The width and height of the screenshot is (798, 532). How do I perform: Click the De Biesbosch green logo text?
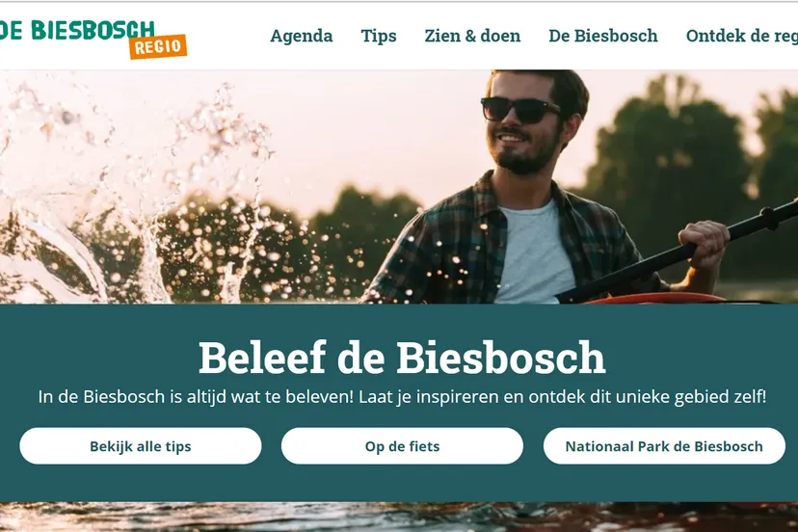point(77,30)
